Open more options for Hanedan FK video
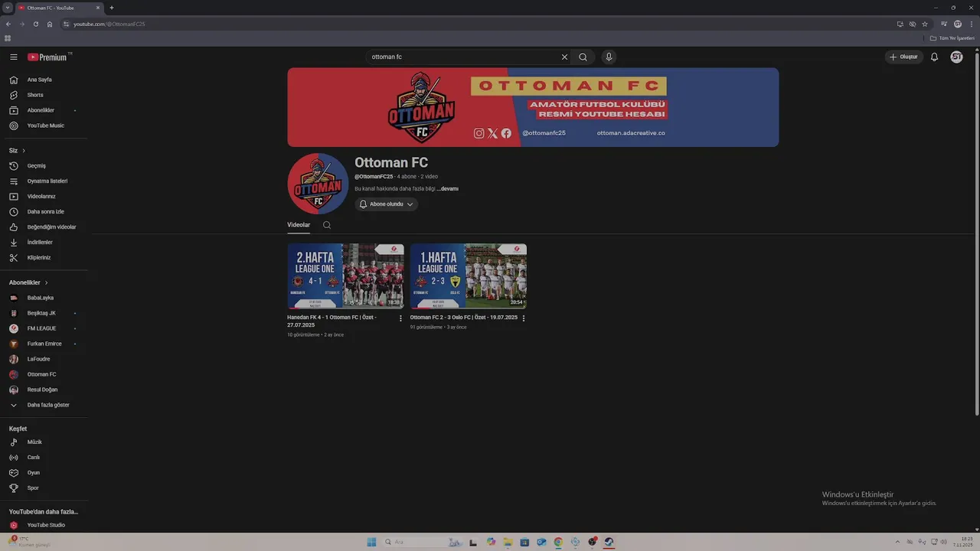Viewport: 980px width, 551px height. point(400,318)
